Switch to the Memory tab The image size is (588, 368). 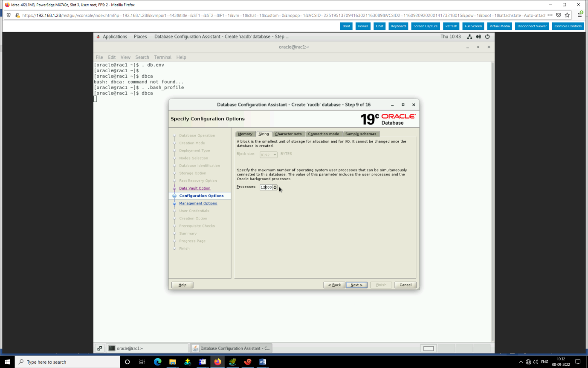(x=245, y=134)
